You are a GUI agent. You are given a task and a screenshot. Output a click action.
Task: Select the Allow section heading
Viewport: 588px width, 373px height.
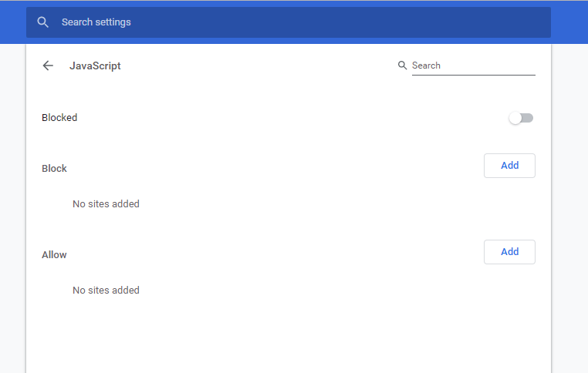[54, 254]
